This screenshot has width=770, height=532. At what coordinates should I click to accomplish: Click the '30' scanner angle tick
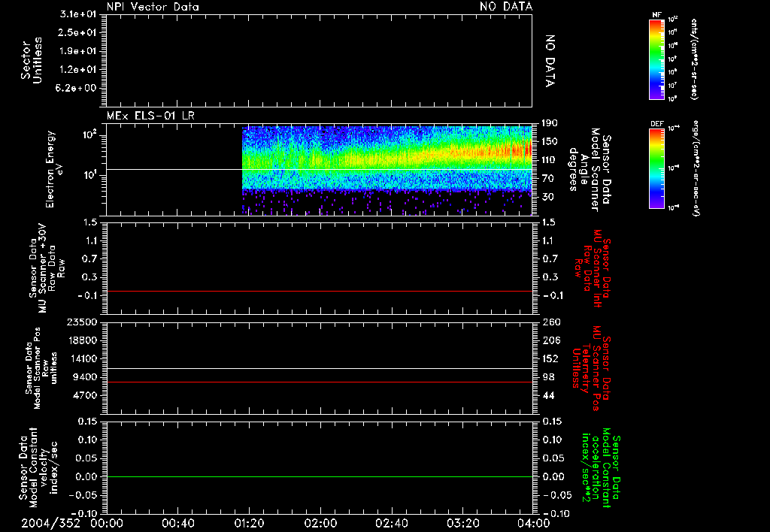point(547,197)
